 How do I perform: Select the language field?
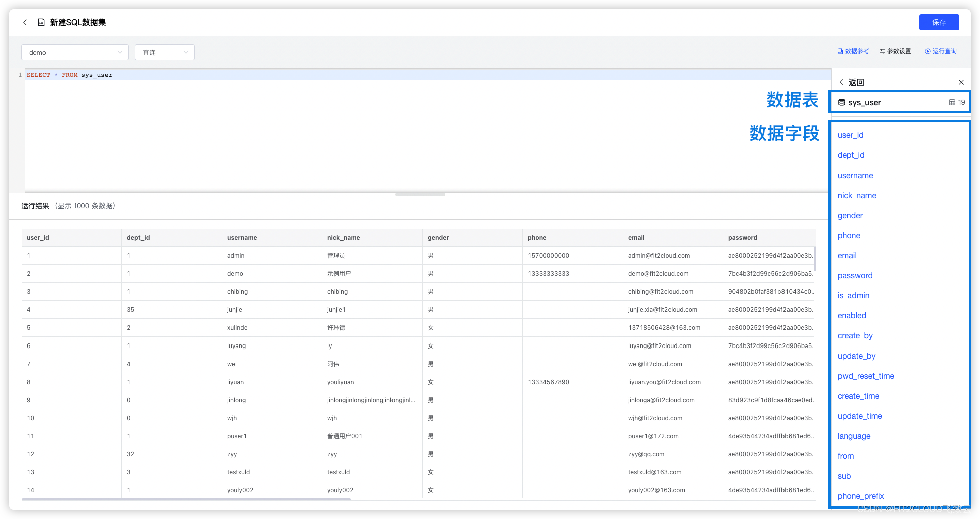click(x=854, y=436)
